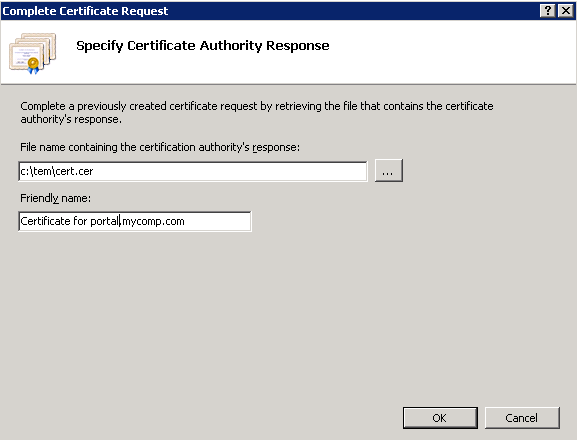Cancel the certificate request completion
This screenshot has width=577, height=440.
click(522, 418)
